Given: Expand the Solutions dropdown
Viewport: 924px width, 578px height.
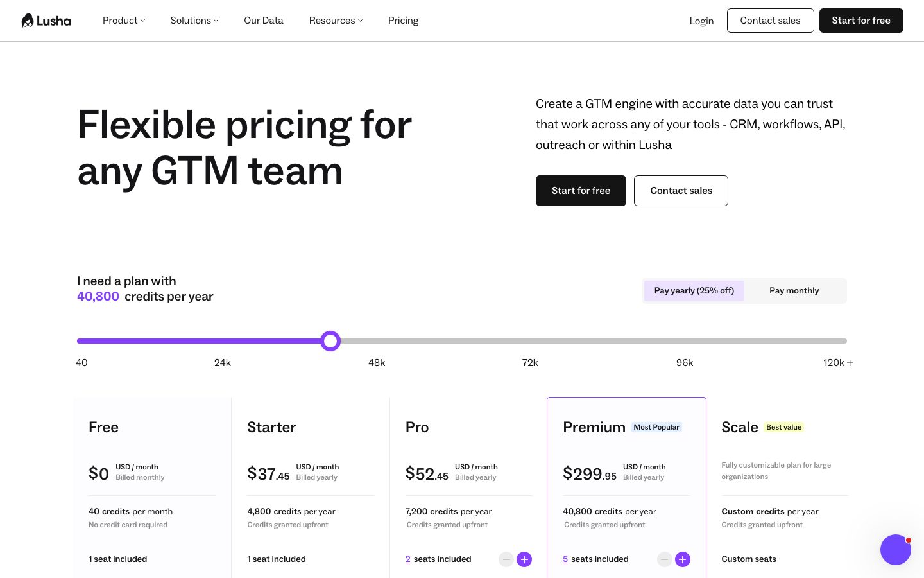Looking at the screenshot, I should 194,21.
